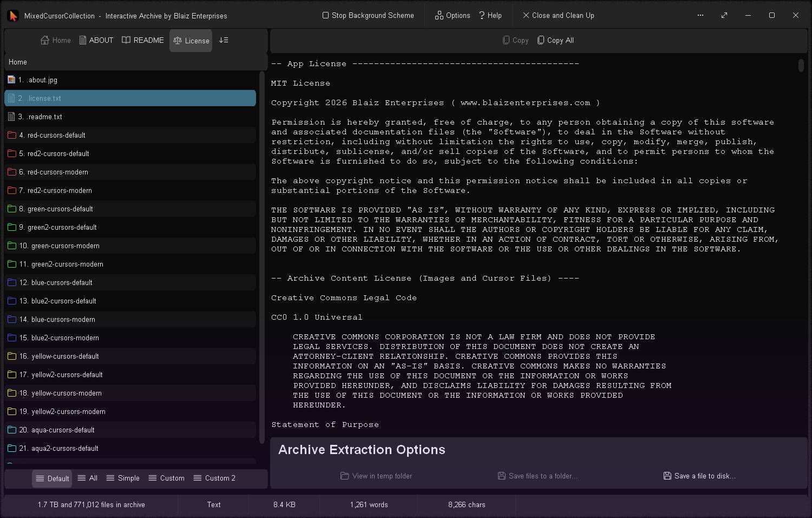812x518 pixels.
Task: Click View in temp folder
Action: (x=376, y=476)
